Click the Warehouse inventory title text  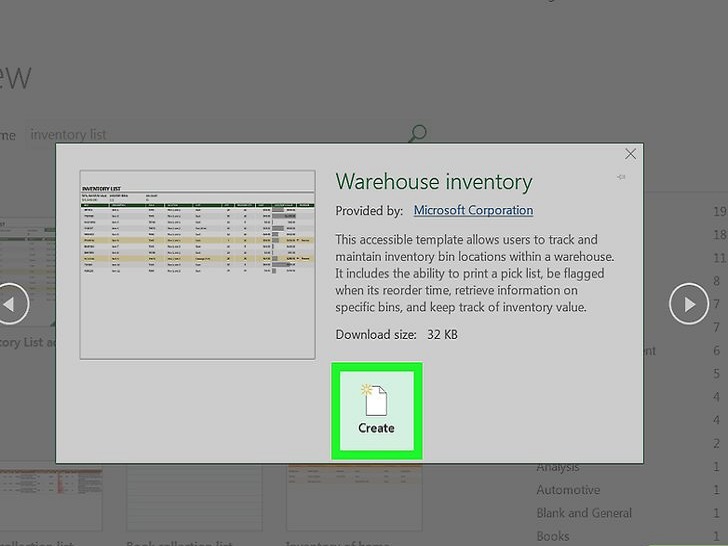434,182
